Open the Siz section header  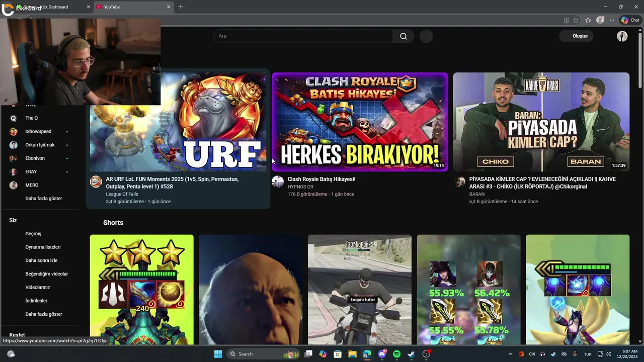point(13,220)
